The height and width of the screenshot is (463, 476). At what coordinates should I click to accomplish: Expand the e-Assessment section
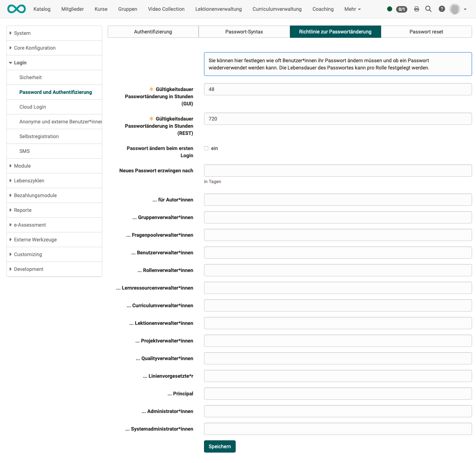click(x=54, y=225)
